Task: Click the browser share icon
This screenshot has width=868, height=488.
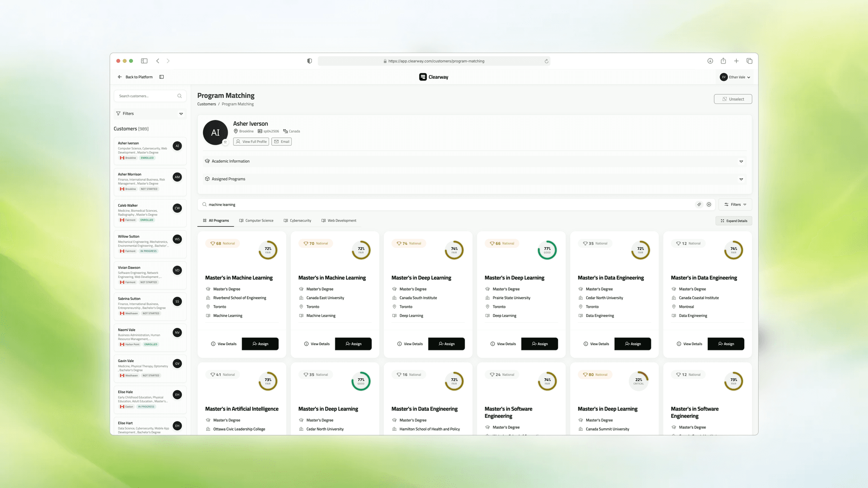Action: pyautogui.click(x=723, y=61)
